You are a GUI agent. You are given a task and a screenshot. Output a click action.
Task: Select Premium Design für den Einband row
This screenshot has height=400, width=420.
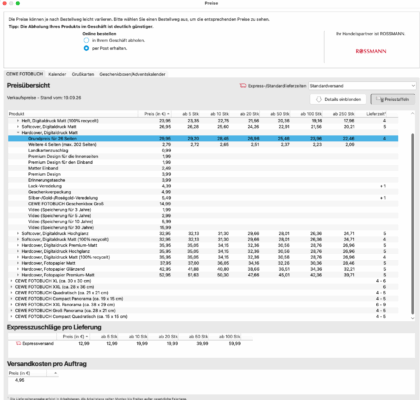coord(203,162)
